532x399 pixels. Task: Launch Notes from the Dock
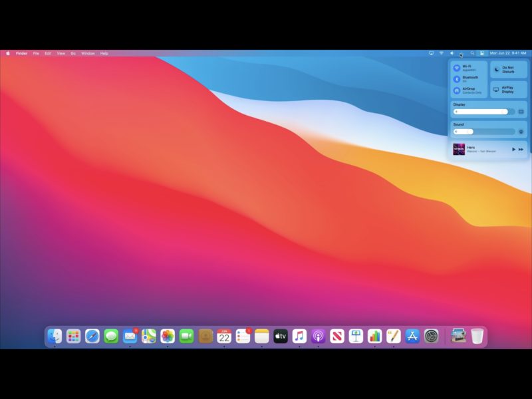(x=261, y=336)
